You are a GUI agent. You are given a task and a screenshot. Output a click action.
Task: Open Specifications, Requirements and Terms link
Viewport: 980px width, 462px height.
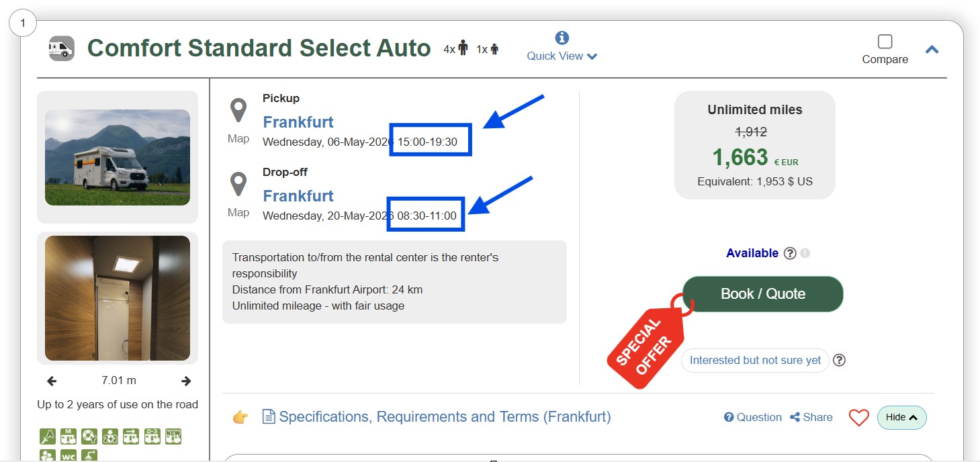pos(445,417)
